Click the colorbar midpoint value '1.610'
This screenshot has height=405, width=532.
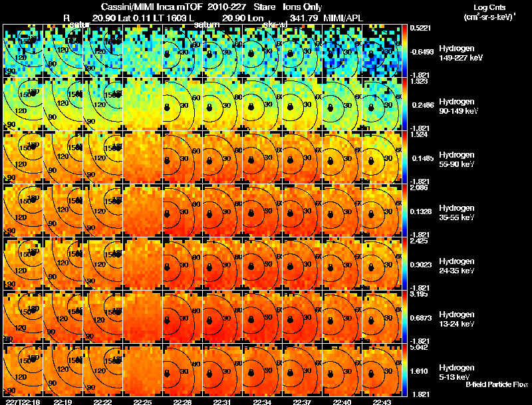point(419,372)
